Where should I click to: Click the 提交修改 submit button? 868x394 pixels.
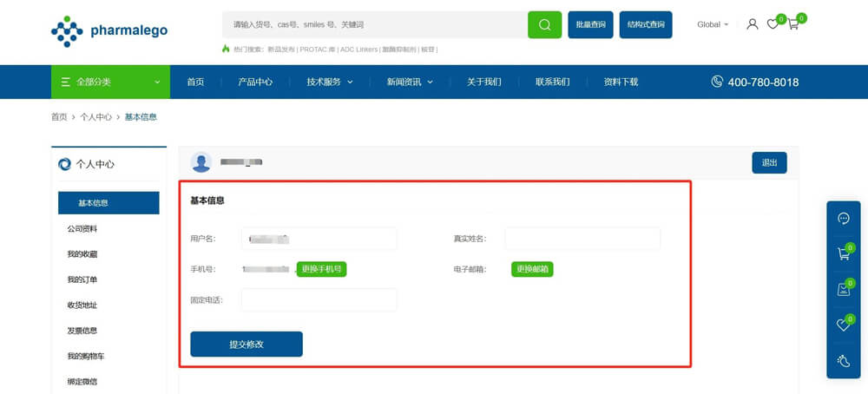tap(247, 345)
